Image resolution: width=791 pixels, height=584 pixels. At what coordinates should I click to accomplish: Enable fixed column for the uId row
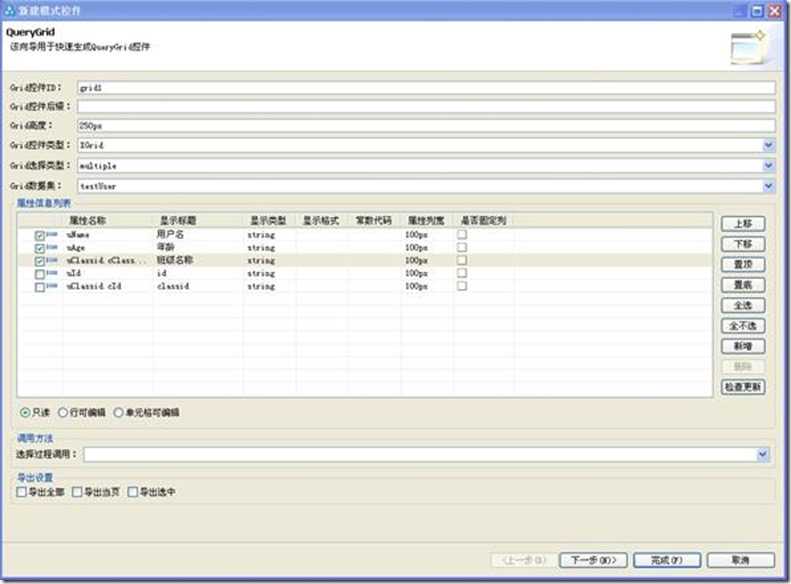coord(462,273)
